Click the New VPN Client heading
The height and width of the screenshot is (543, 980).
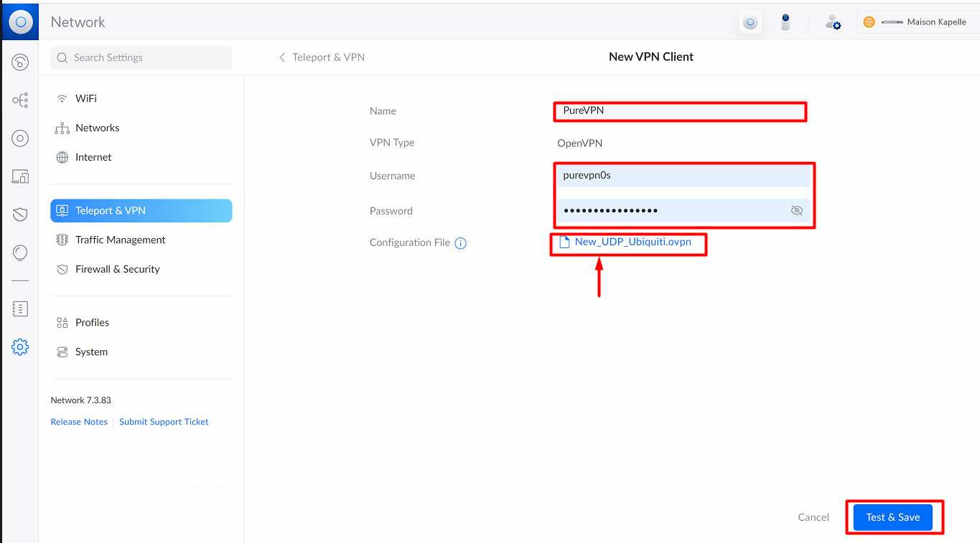tap(651, 57)
